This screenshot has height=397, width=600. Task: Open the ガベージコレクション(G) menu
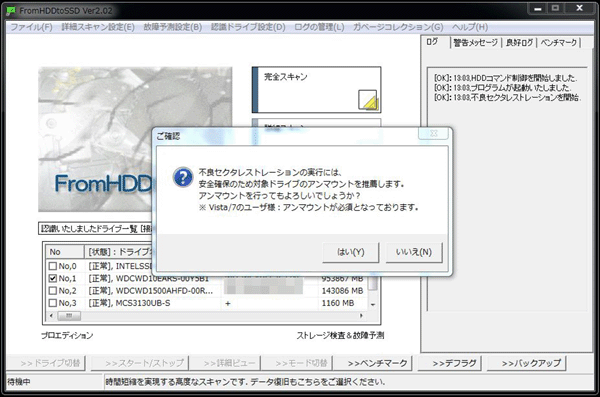(398, 27)
